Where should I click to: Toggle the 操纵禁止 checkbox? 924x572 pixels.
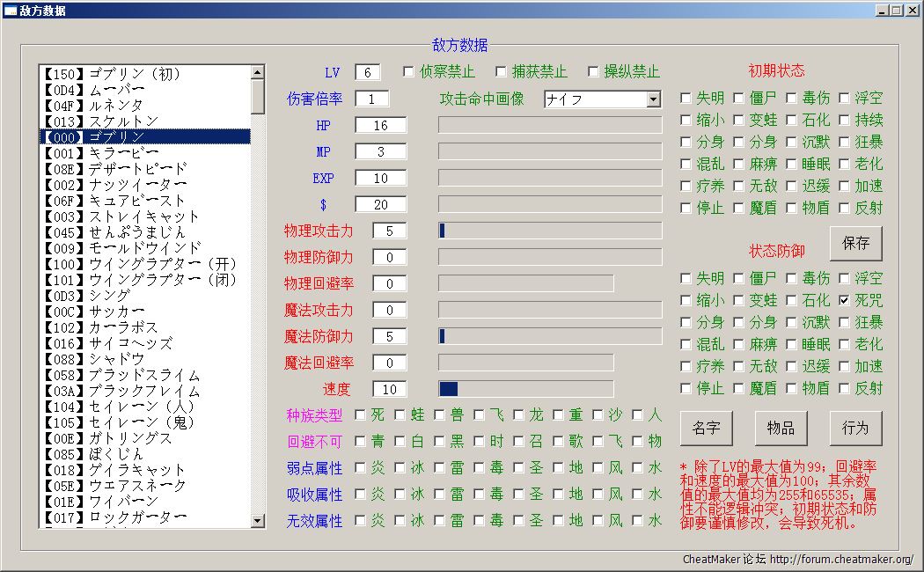click(592, 71)
